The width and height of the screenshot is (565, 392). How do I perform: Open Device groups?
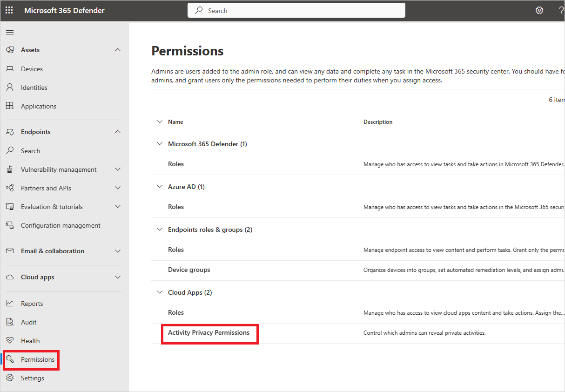[189, 270]
